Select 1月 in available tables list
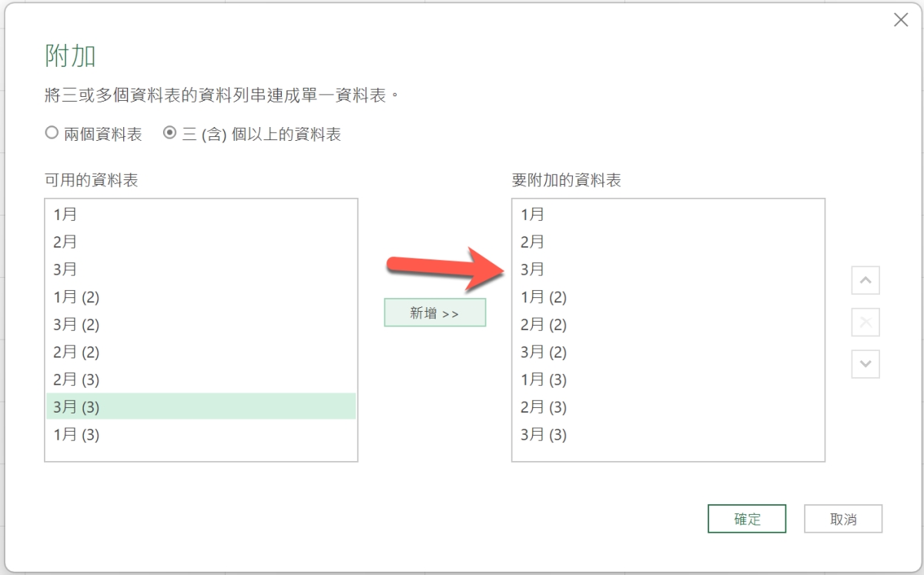 tap(65, 214)
